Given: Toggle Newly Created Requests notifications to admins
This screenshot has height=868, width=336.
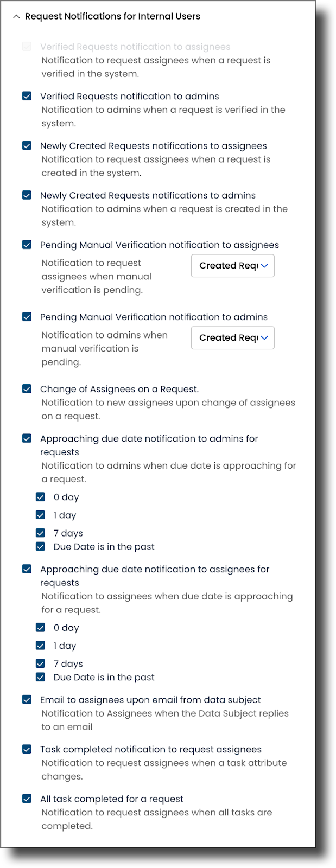Looking at the screenshot, I should coord(27,195).
